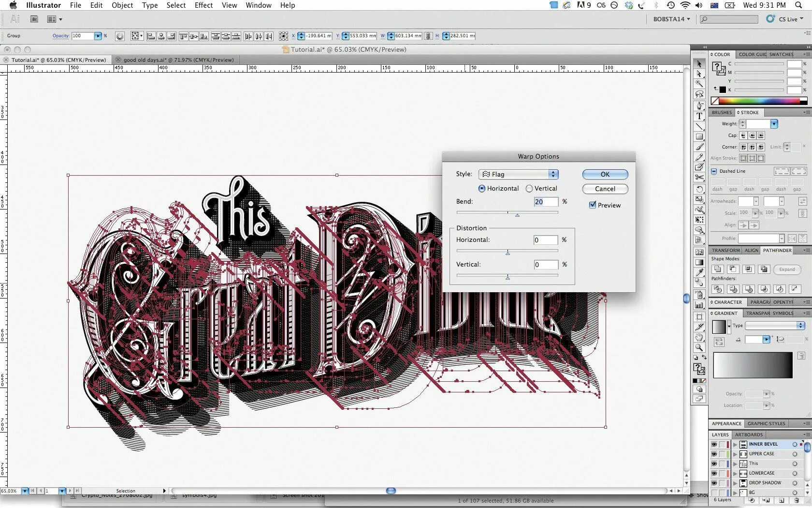The width and height of the screenshot is (812, 508).
Task: Open the warp Style dropdown showing Flag
Action: pyautogui.click(x=519, y=174)
